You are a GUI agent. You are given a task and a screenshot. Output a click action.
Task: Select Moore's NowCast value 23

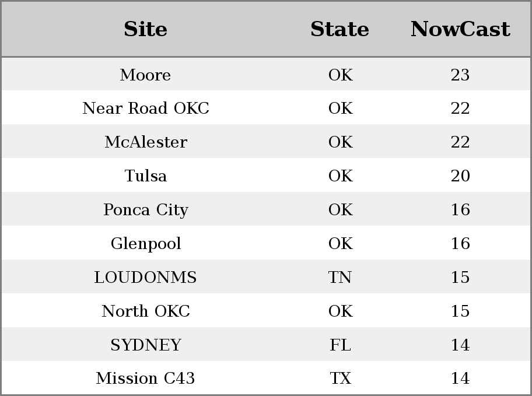tap(460, 75)
